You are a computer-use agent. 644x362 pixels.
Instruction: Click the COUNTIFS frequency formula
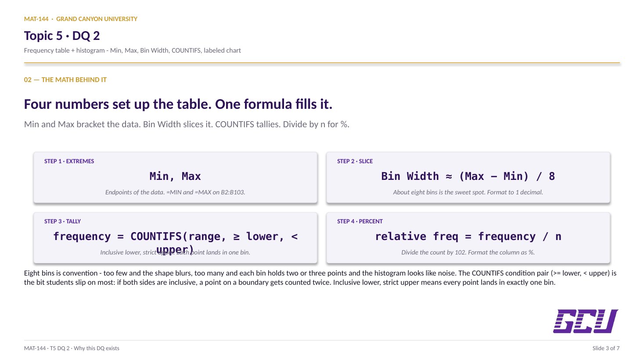click(x=175, y=243)
